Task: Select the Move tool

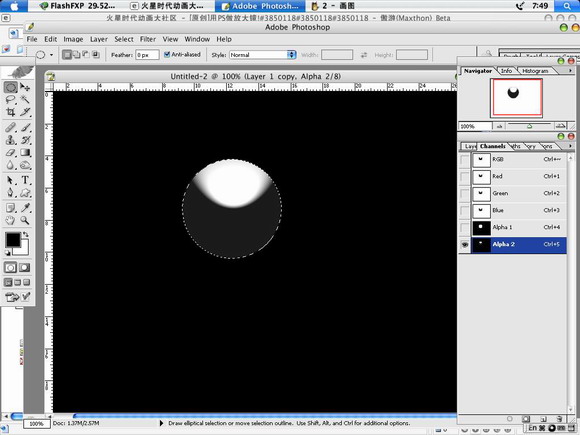Action: [x=25, y=87]
